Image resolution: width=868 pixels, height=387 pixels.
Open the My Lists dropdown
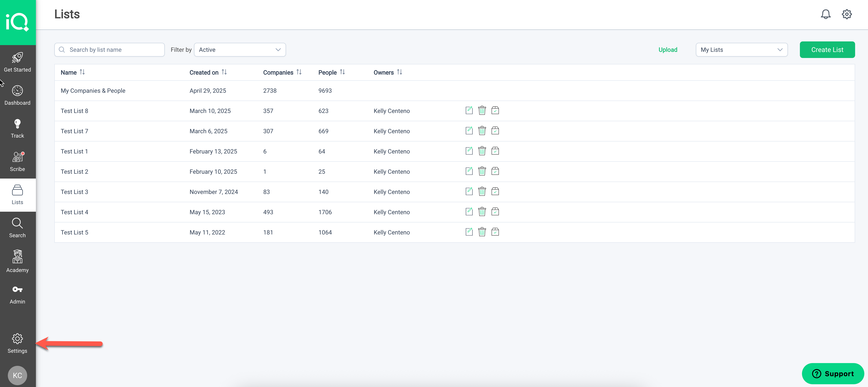(741, 49)
